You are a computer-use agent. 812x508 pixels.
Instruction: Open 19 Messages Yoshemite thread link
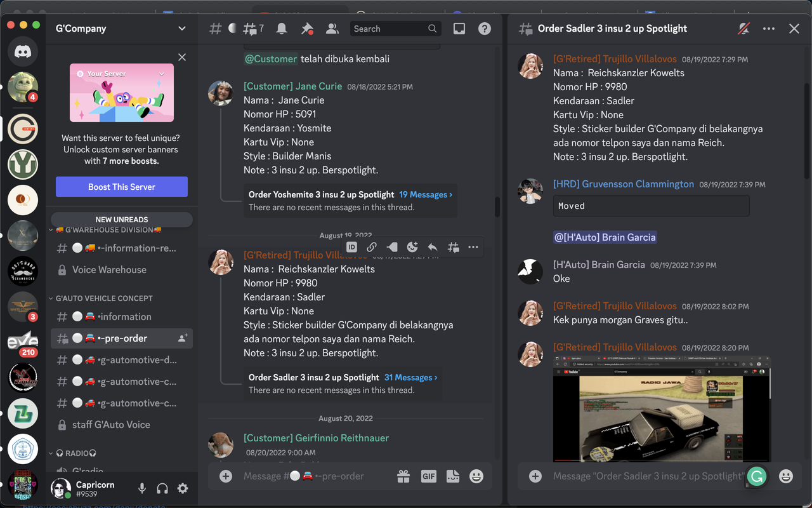426,195
